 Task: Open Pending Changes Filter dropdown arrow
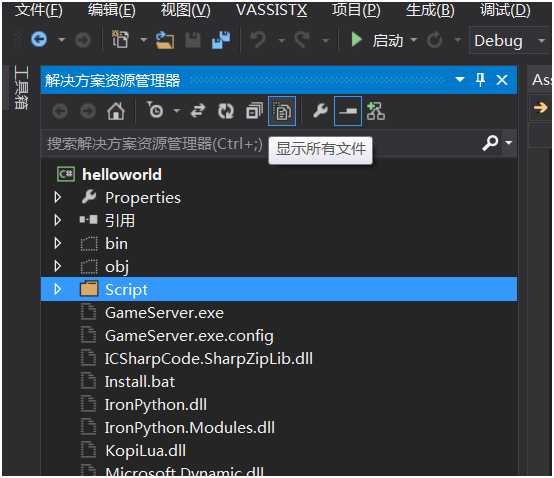click(177, 111)
